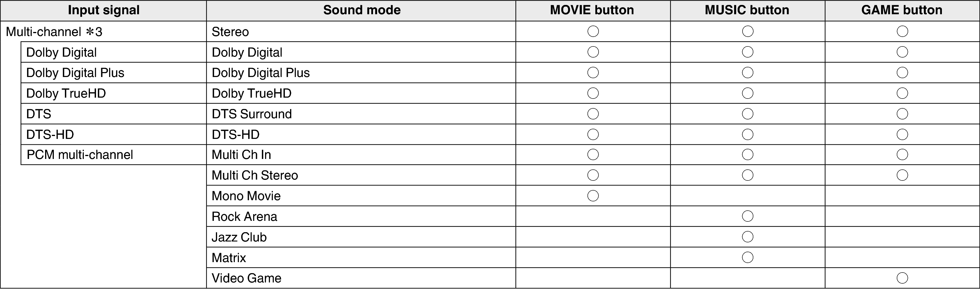Click the MUSIC button column header
980x290 pixels.
pos(747,10)
